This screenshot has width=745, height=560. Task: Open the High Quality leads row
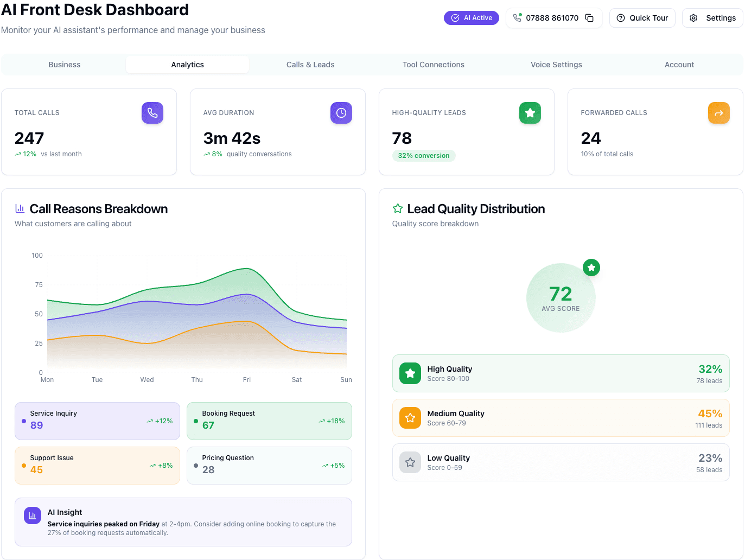561,373
